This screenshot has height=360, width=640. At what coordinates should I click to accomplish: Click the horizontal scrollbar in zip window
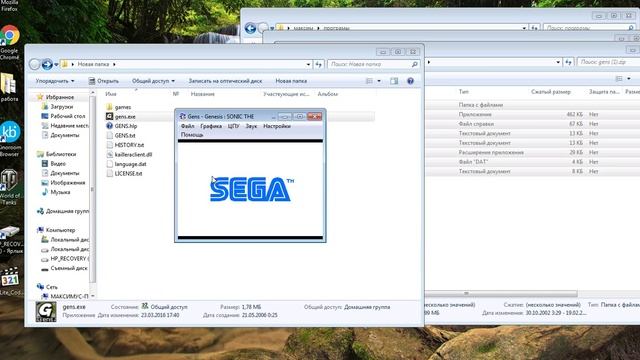pyautogui.click(x=500, y=293)
